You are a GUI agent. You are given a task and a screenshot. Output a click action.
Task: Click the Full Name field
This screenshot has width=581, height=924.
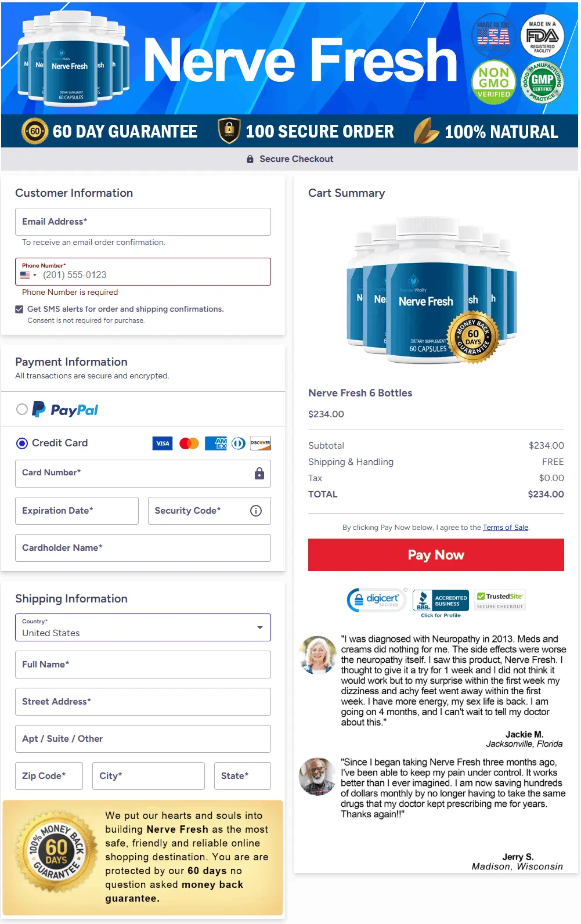(x=143, y=665)
